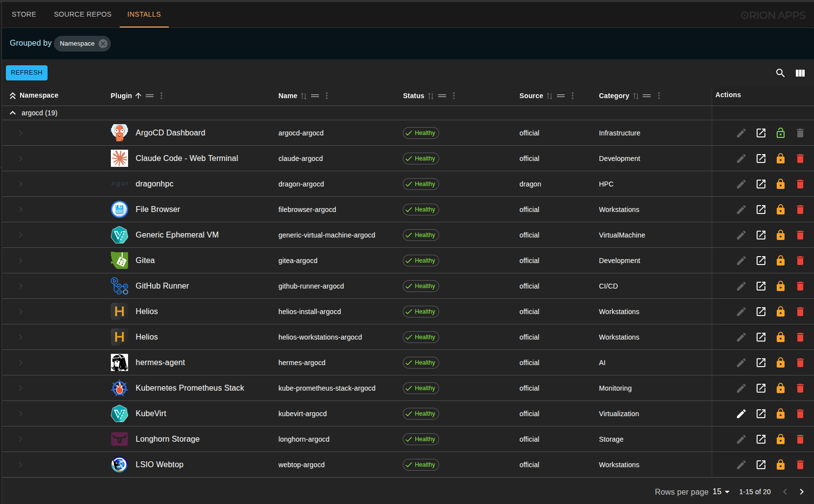Edit the hermes-agent install
This screenshot has height=504, width=814.
[x=741, y=363]
